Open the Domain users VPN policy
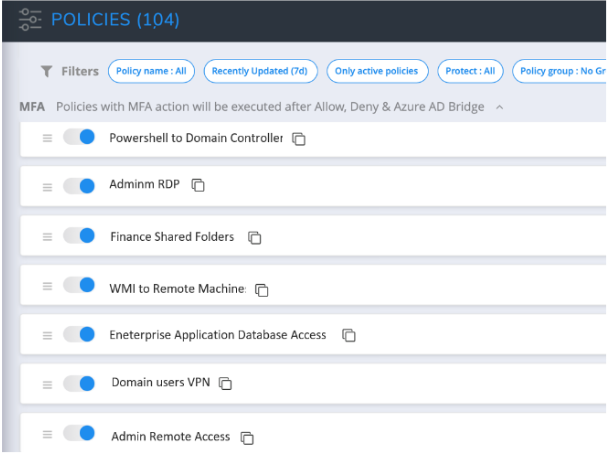 [x=161, y=382]
